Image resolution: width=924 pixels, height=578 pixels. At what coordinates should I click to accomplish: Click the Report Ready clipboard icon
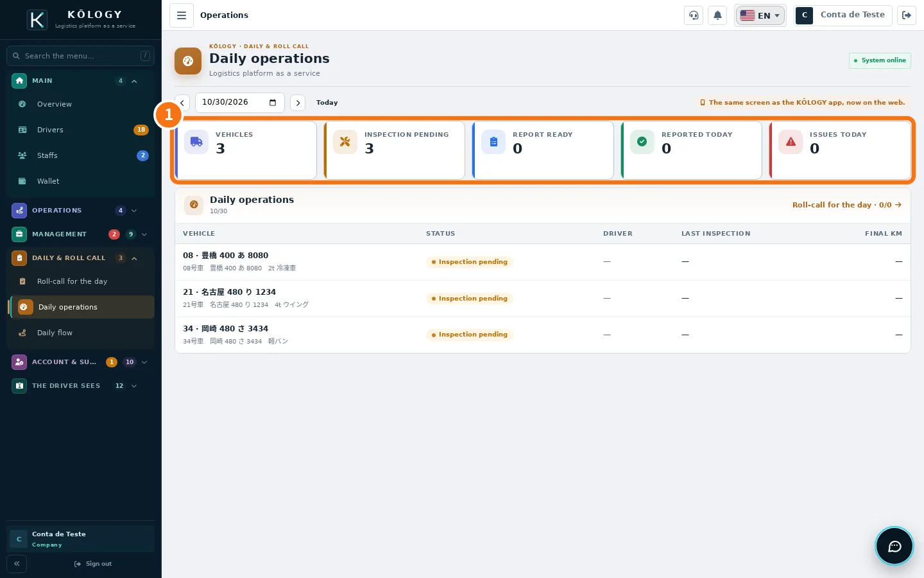point(493,142)
